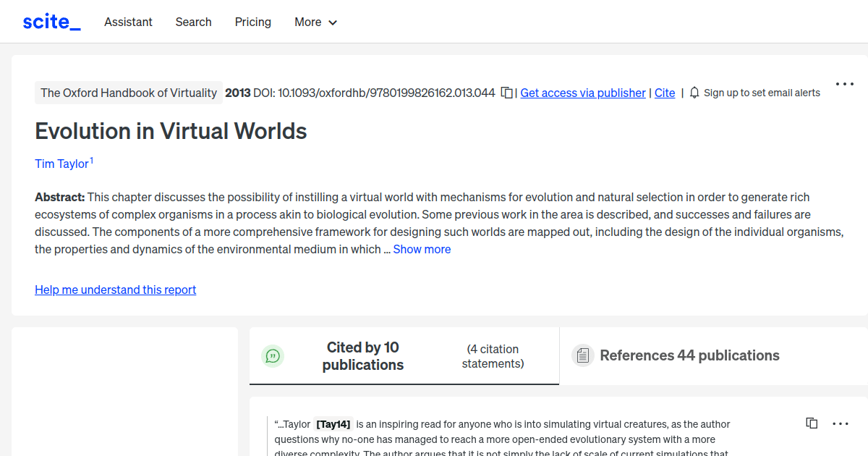This screenshot has width=868, height=456.
Task: Open the report's three-dot options menu
Action: click(x=845, y=84)
